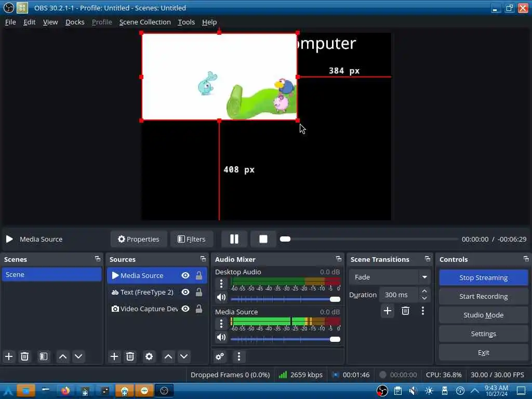Open Desktop Audio three-dot options
Screen dimensions: 532x399
pos(221,284)
